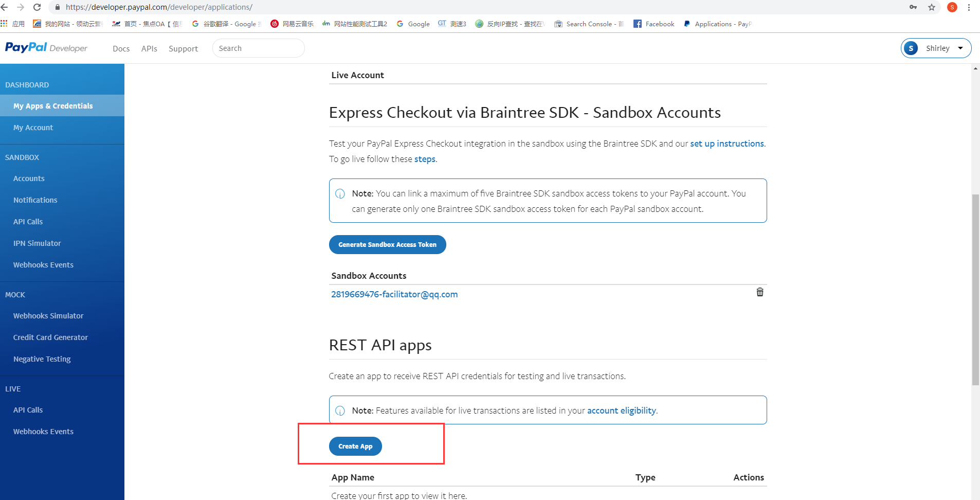Screen dimensions: 980x500
Task: Open the account eligibility link
Action: pyautogui.click(x=621, y=410)
